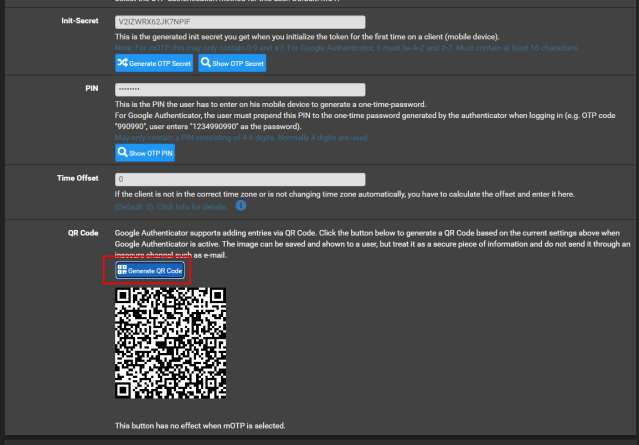Click the Google Authenticator QR Code description text
Screen dimensions: 639x445
pos(372,244)
